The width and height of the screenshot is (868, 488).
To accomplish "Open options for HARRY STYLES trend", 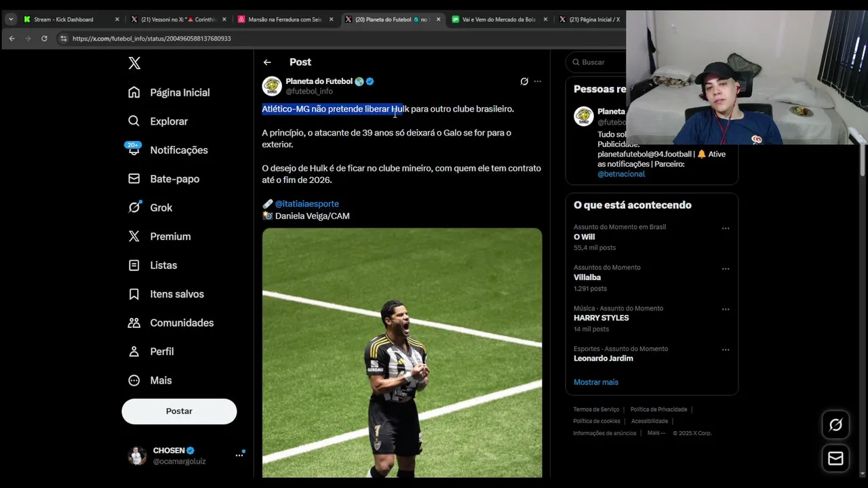I will 726,310.
